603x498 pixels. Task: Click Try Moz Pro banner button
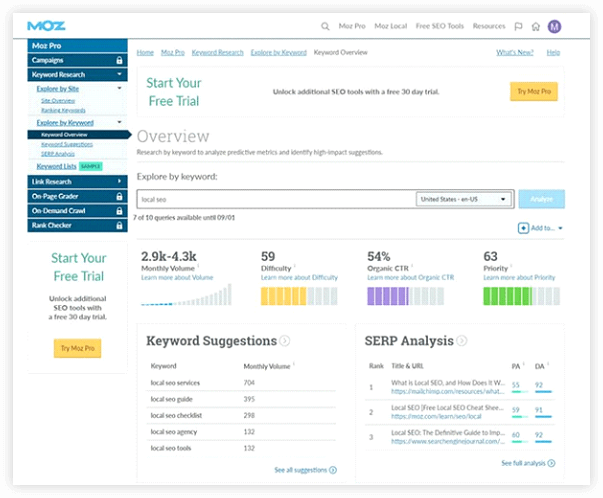click(x=534, y=92)
